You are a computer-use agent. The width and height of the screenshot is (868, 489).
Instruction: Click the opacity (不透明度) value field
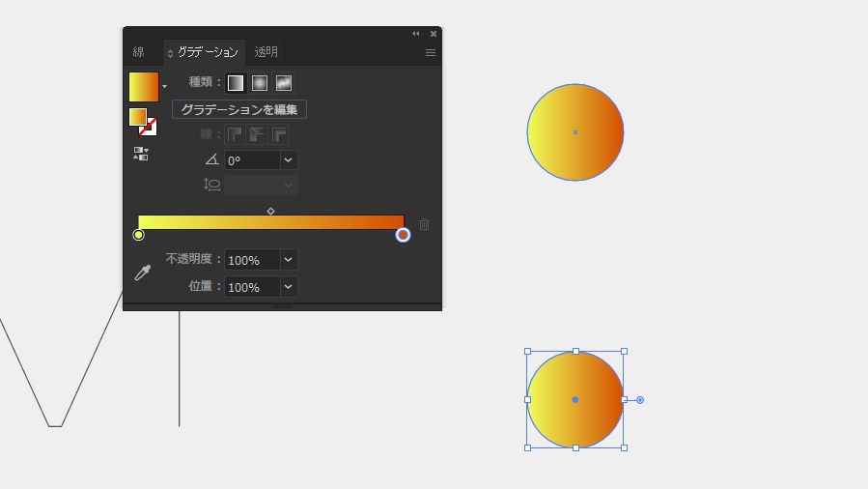coord(252,260)
